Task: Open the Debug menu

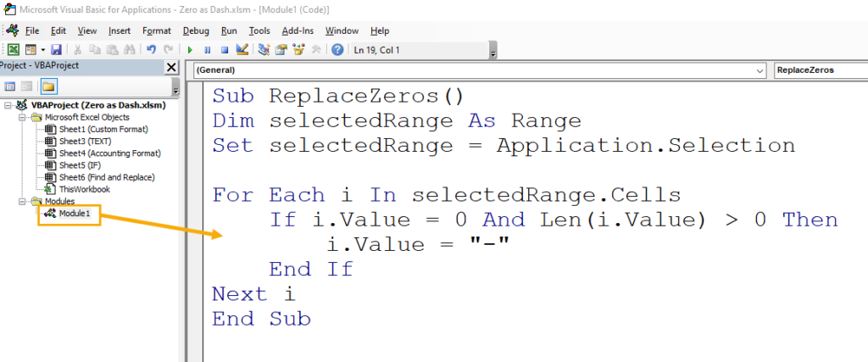Action: tap(196, 31)
